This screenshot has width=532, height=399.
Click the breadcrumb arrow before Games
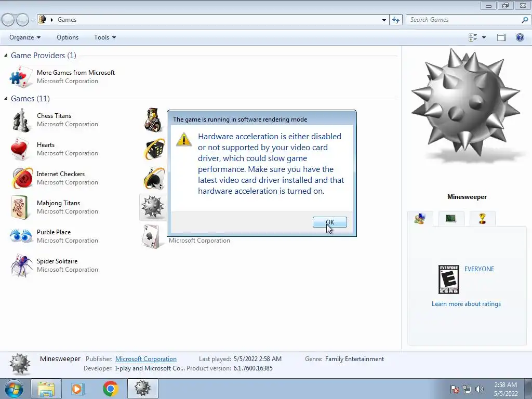[51, 20]
